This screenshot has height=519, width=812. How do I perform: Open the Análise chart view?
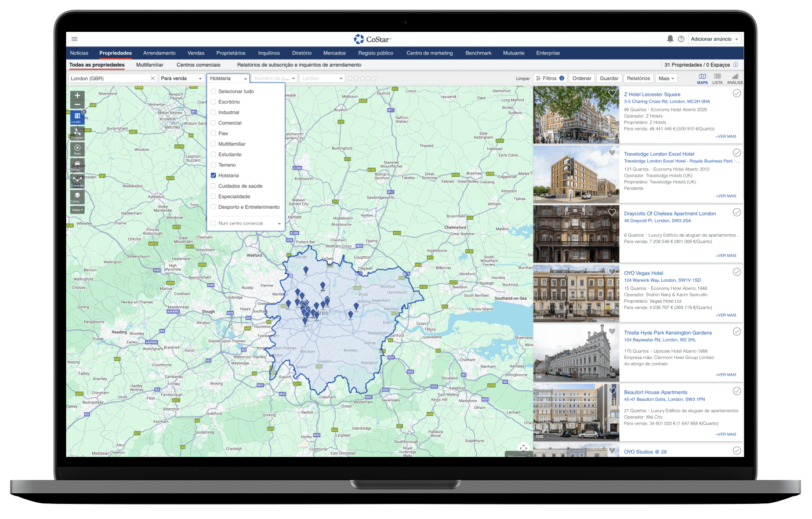735,78
